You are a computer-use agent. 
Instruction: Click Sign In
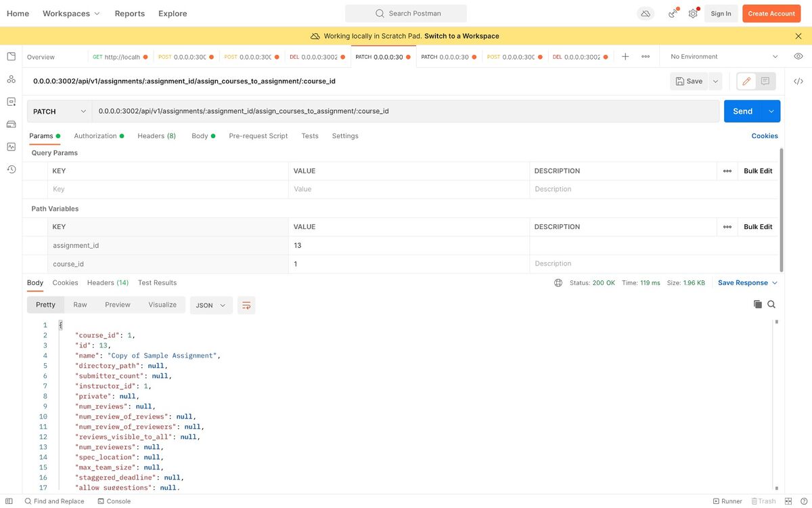pyautogui.click(x=721, y=14)
